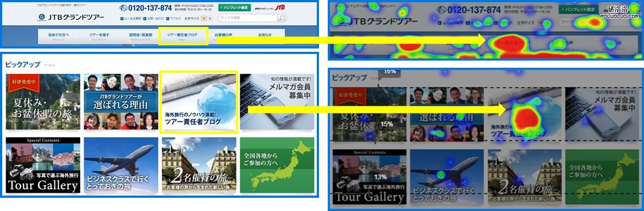Set text size to 中
644x211 pixels.
[x=203, y=19]
